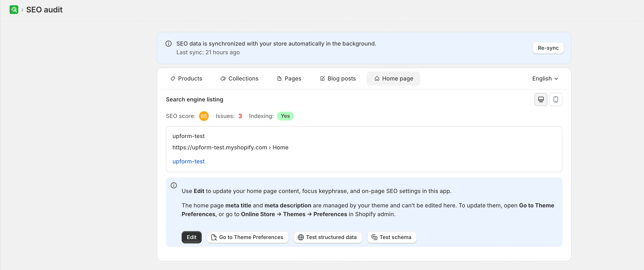Screen dimensions: 644x270
Task: Open Go to Theme Preferences
Action: 248,237
